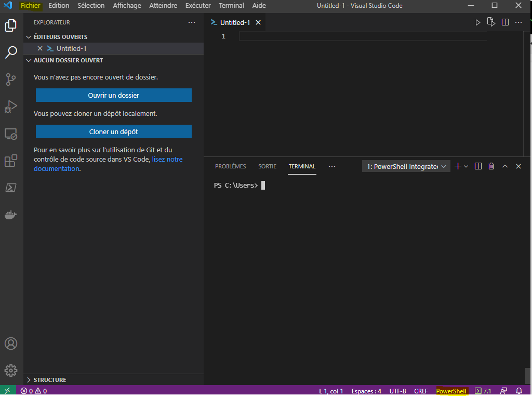532x396 pixels.
Task: Change the PowerShell language mode in status bar
Action: click(451, 391)
